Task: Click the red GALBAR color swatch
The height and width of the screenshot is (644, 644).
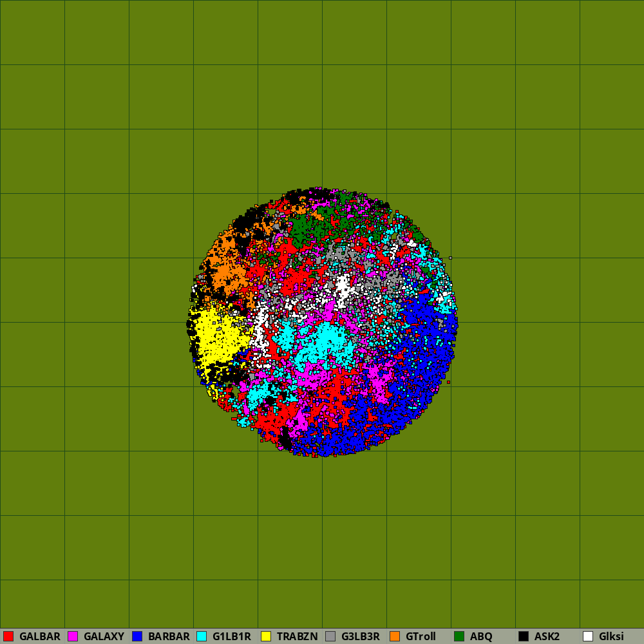Action: (8, 636)
